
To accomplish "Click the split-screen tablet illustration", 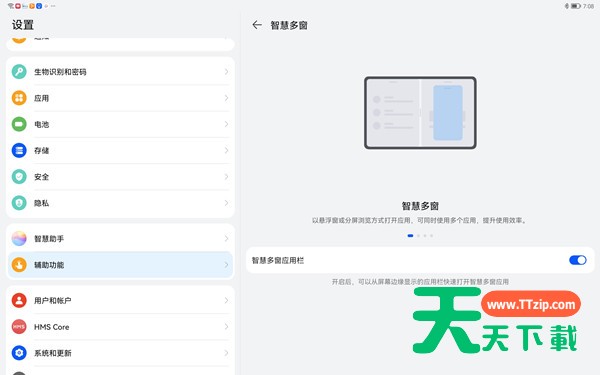I will 420,112.
